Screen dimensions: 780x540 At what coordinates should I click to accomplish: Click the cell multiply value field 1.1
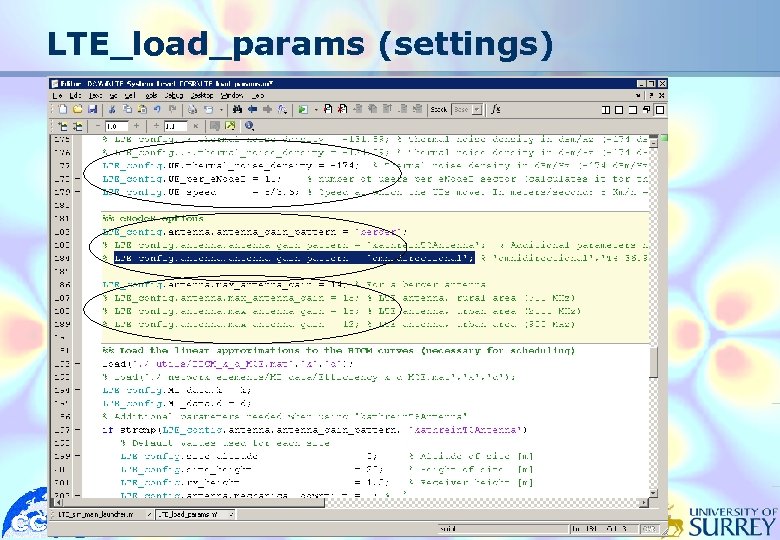[176, 126]
